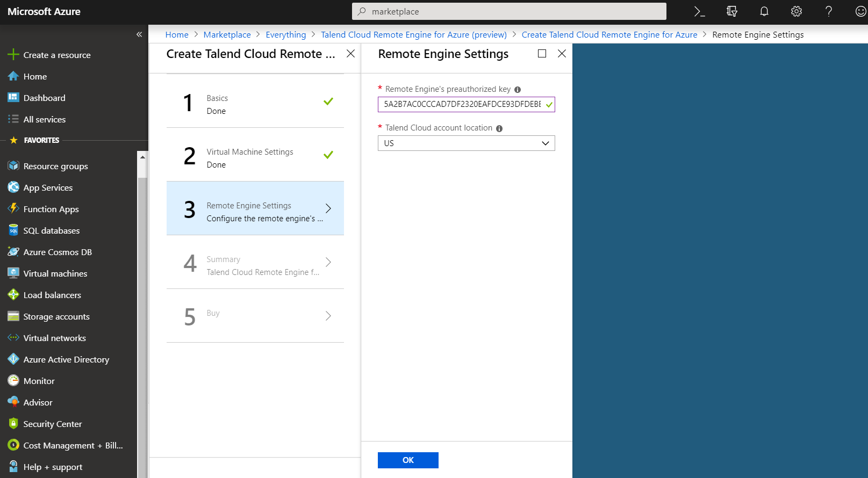Click the Microsoft Azure logo text
868x478 pixels.
pyautogui.click(x=44, y=11)
